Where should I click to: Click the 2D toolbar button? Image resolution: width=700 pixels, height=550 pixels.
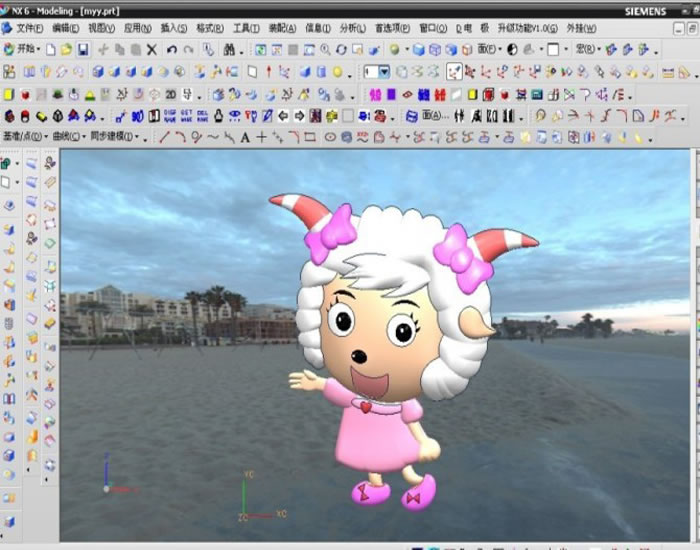tap(171, 94)
